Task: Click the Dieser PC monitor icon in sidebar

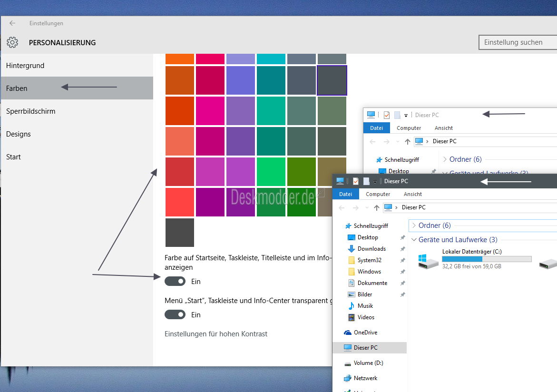Action: tap(347, 348)
